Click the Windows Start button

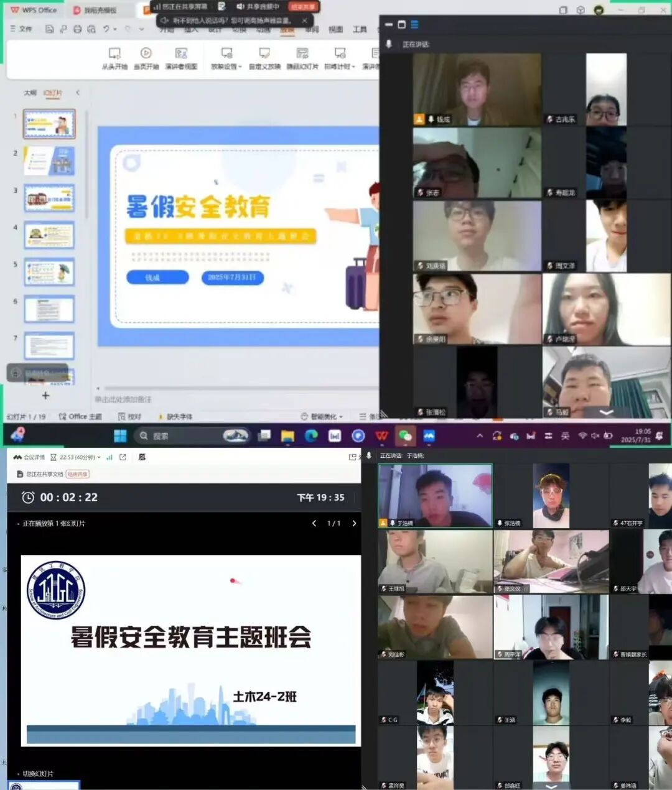120,435
